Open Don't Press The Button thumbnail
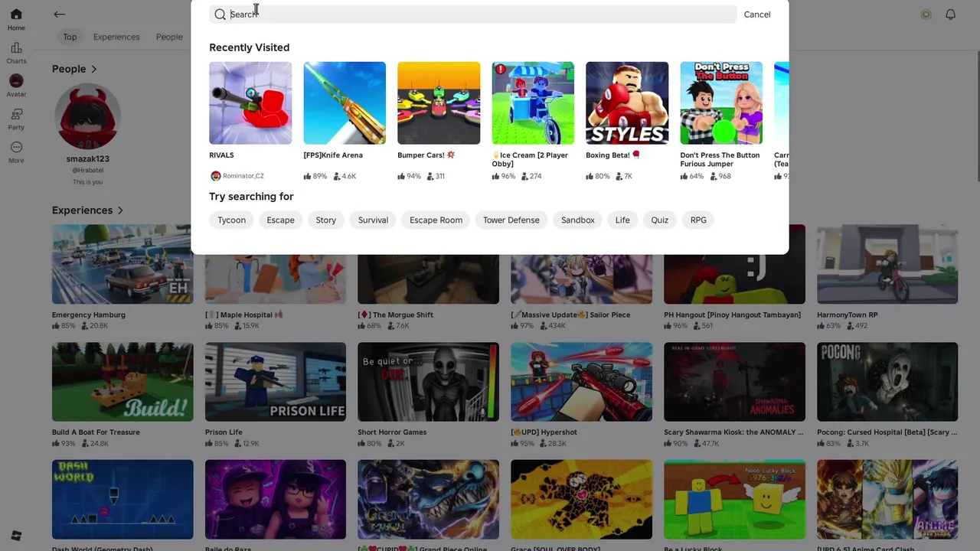This screenshot has width=980, height=551. (x=721, y=103)
